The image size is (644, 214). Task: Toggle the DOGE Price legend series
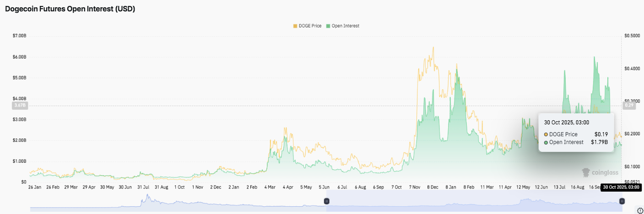[x=311, y=26]
